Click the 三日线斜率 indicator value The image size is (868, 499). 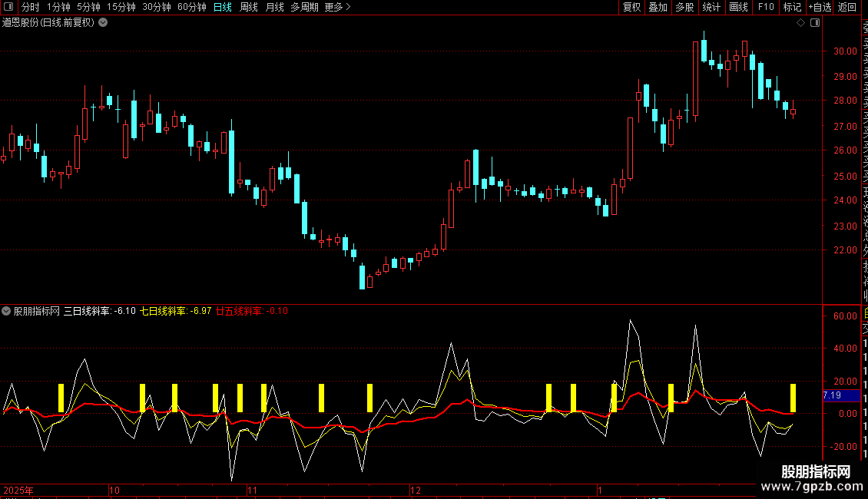tap(99, 311)
